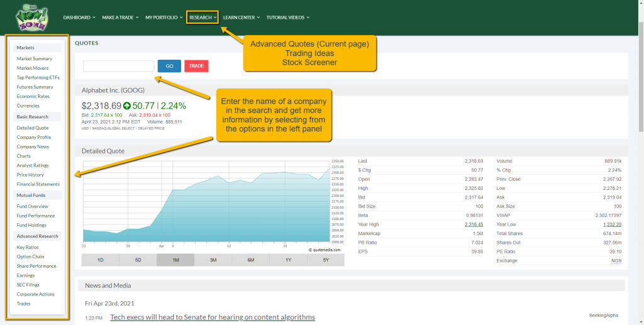644x325 pixels.
Task: Open Price History
Action: tap(30, 175)
